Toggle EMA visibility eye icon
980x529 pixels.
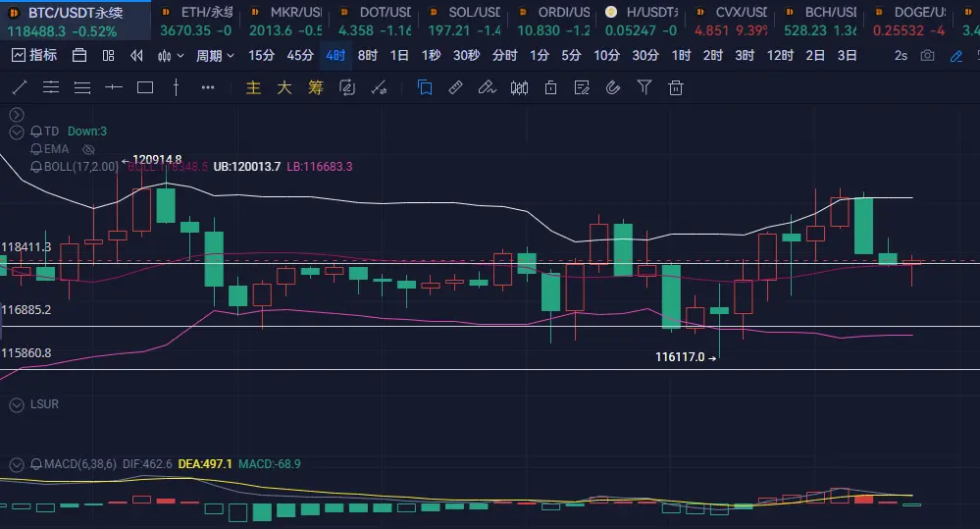[x=88, y=149]
